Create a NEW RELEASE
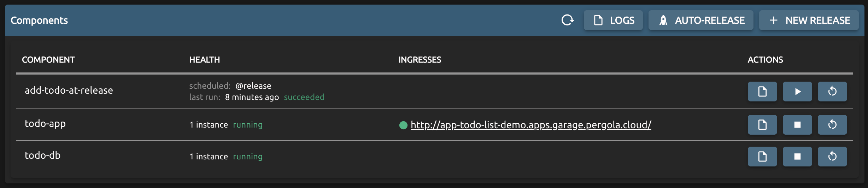The height and width of the screenshot is (188, 868). pos(809,20)
